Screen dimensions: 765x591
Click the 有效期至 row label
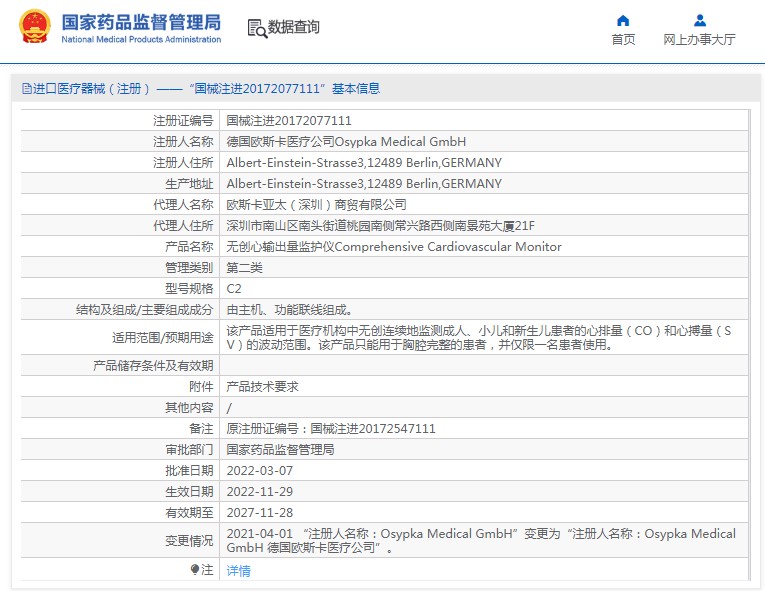[x=189, y=512]
